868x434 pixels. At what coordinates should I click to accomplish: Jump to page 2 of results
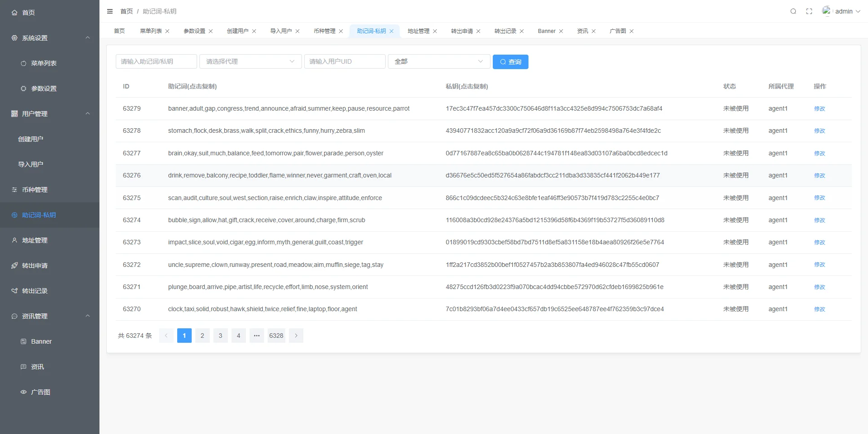pyautogui.click(x=202, y=336)
